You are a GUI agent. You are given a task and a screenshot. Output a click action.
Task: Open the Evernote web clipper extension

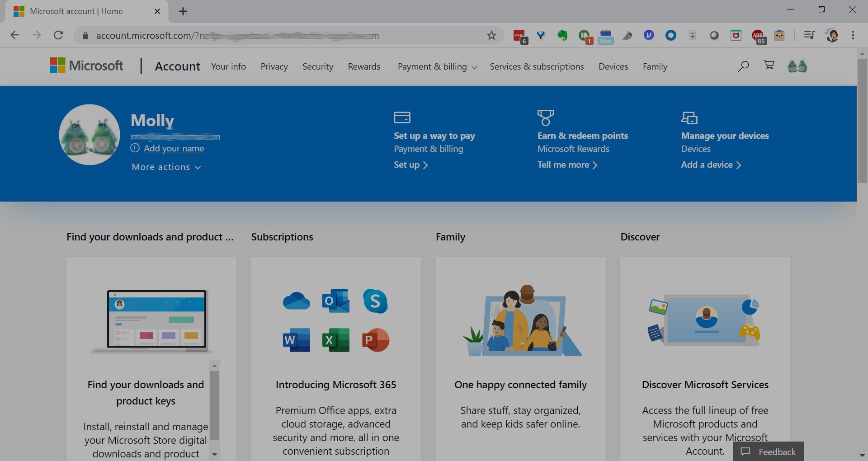[562, 35]
